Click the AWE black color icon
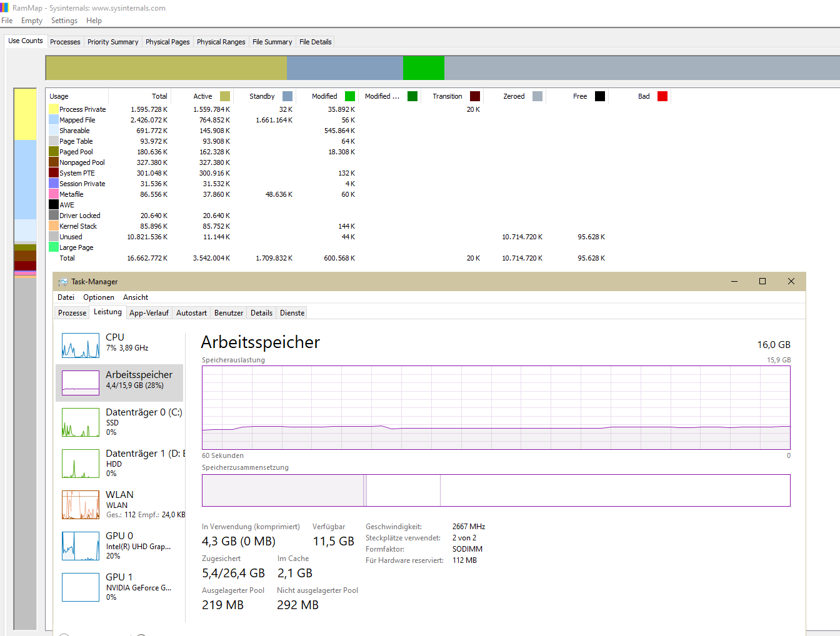 (54, 205)
